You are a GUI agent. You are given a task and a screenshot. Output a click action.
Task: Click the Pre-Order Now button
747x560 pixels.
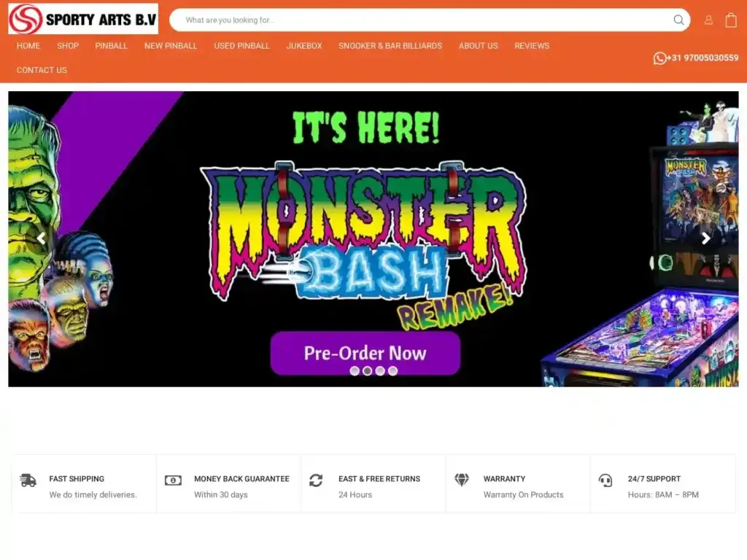[x=365, y=353]
